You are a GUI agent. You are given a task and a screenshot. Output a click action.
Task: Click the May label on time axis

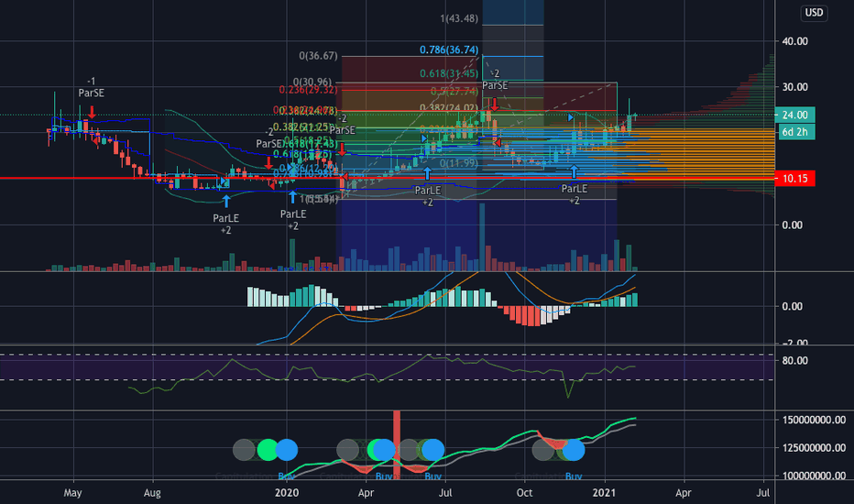tap(72, 493)
